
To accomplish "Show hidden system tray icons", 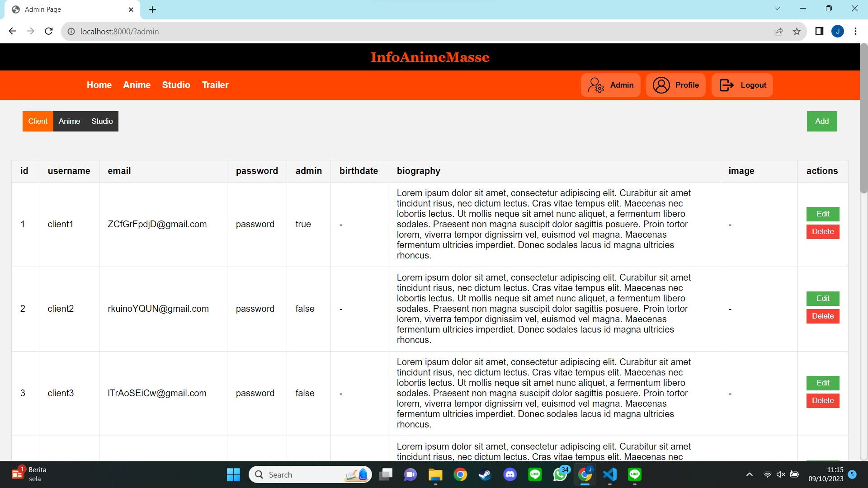I will pyautogui.click(x=749, y=474).
